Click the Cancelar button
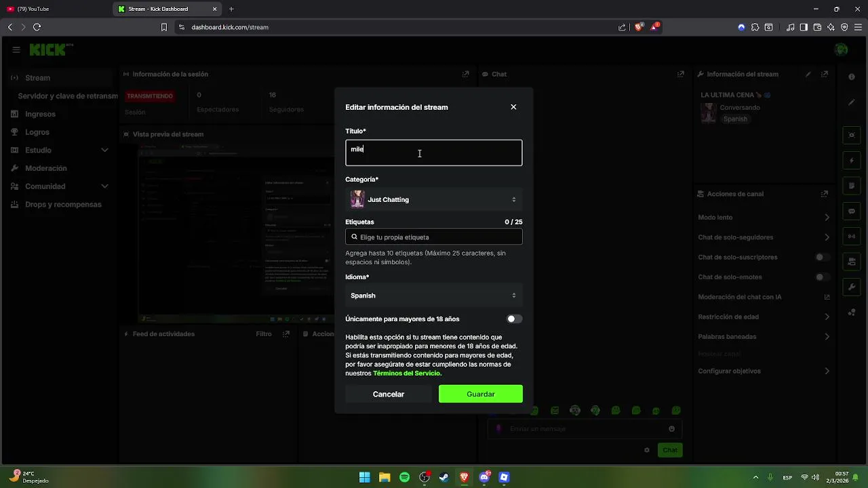The height and width of the screenshot is (488, 868). [x=389, y=394]
